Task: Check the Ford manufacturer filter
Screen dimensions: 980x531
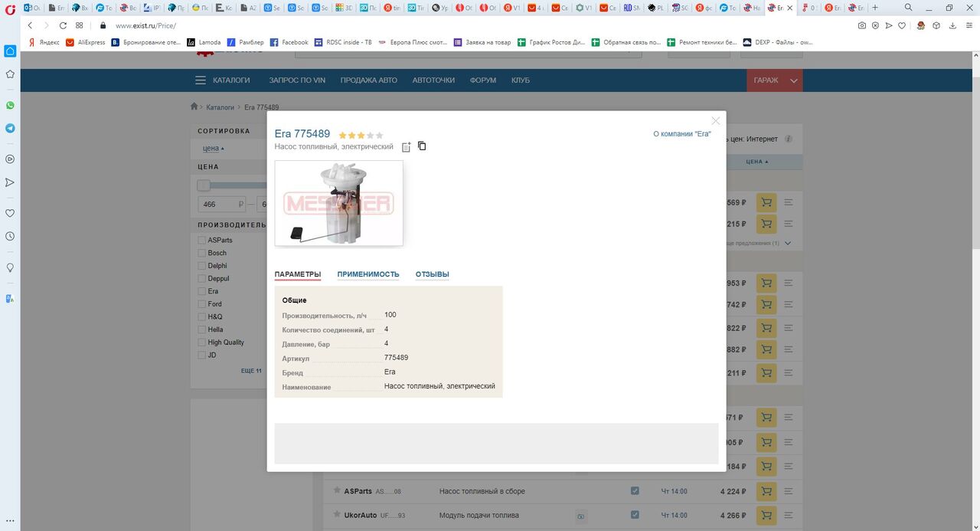Action: click(x=202, y=304)
